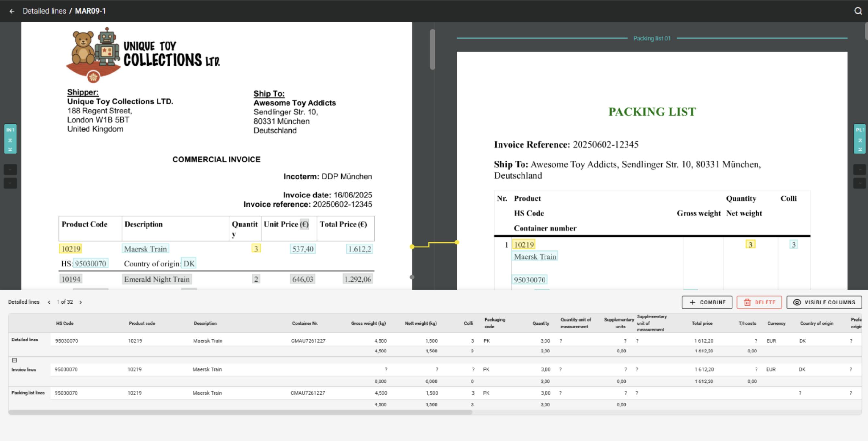Open search using the magnifier icon
868x441 pixels.
[x=857, y=11]
